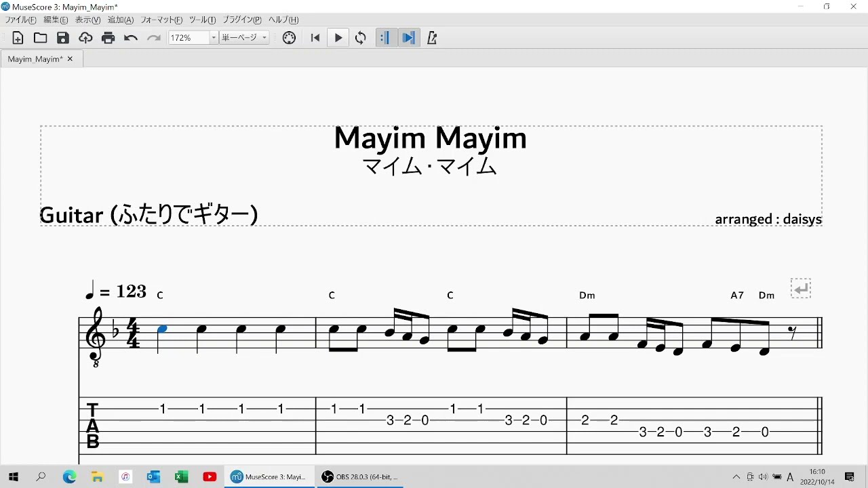The height and width of the screenshot is (488, 868).
Task: Undo the last edit
Action: pyautogui.click(x=131, y=38)
